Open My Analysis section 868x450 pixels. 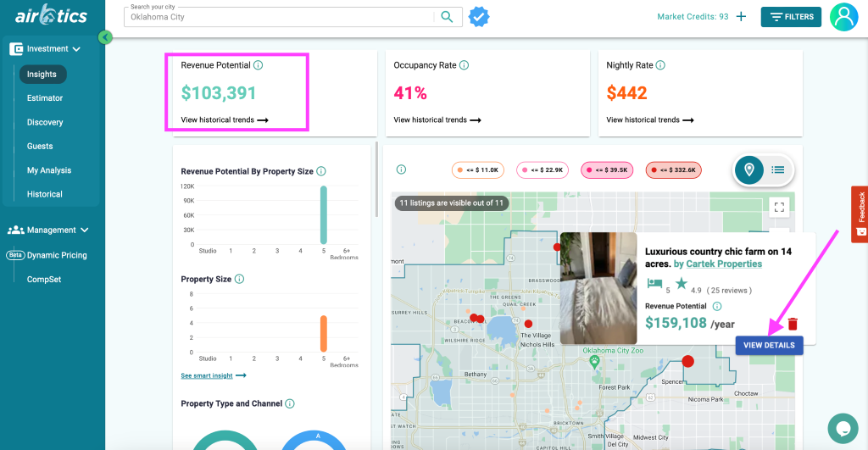[49, 170]
